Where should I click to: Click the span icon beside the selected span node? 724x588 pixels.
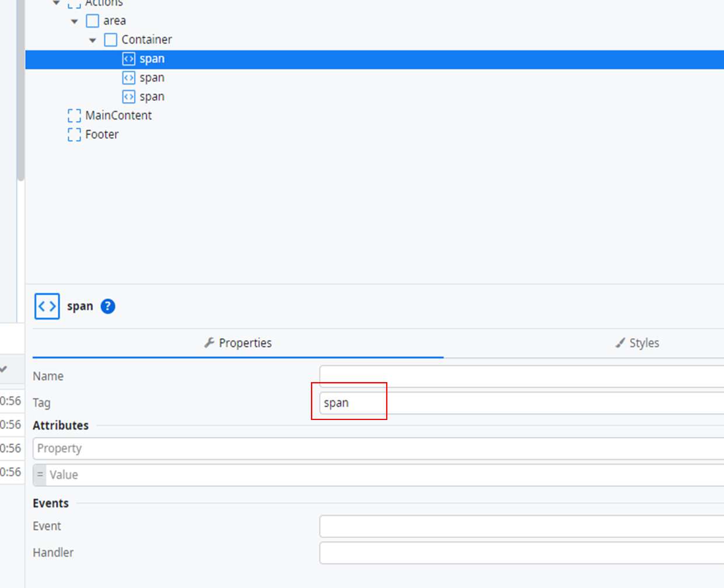pyautogui.click(x=130, y=58)
